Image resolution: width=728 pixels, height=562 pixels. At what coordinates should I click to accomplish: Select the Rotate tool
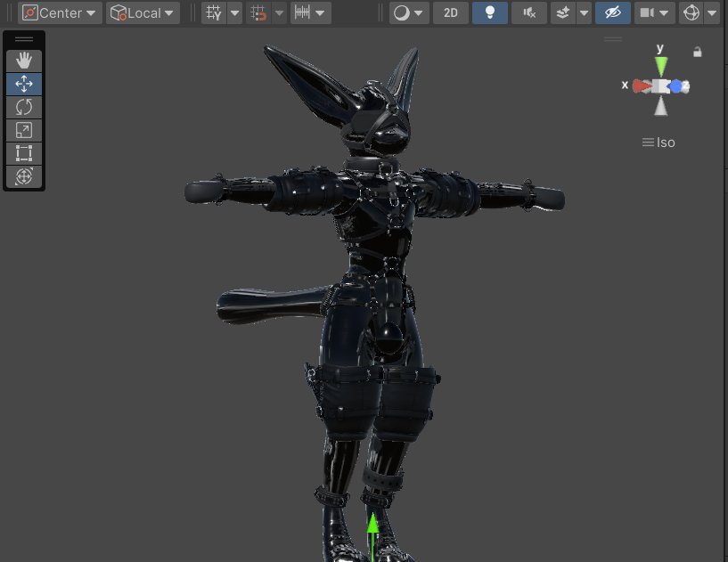tap(24, 107)
